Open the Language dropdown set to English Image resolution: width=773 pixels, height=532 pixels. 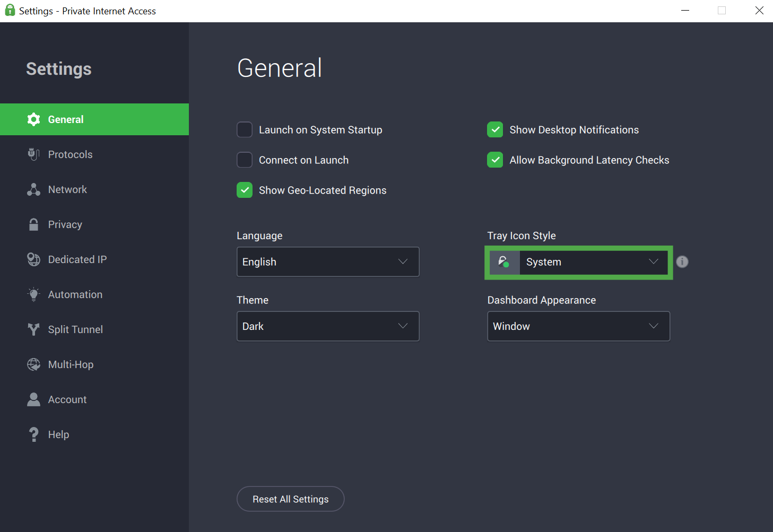tap(328, 262)
